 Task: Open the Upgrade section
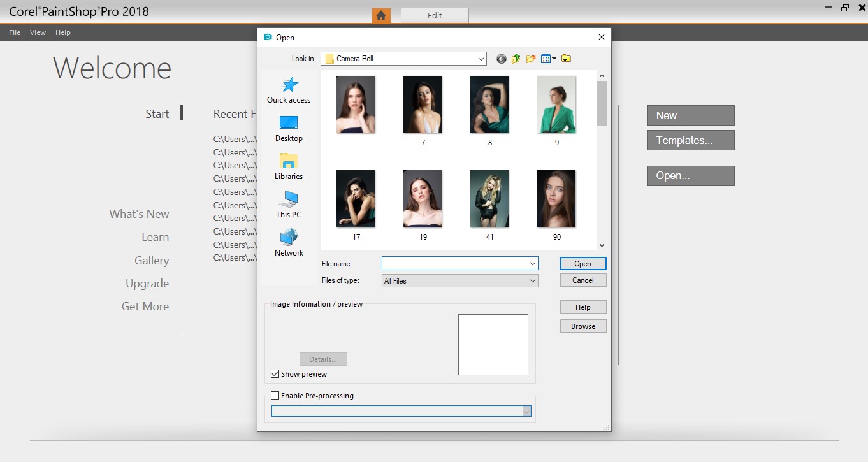click(x=147, y=284)
